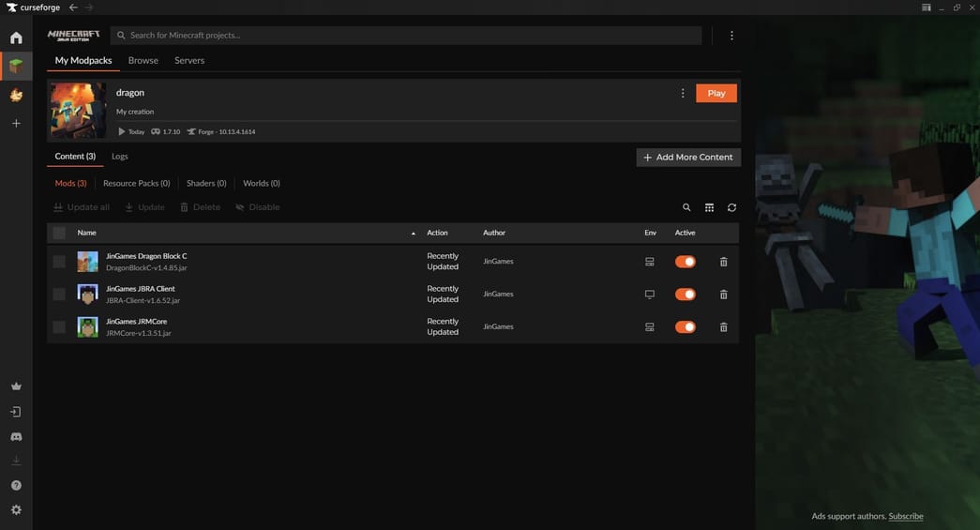
Task: Open the CurseForge home icon in sidebar
Action: click(x=16, y=38)
